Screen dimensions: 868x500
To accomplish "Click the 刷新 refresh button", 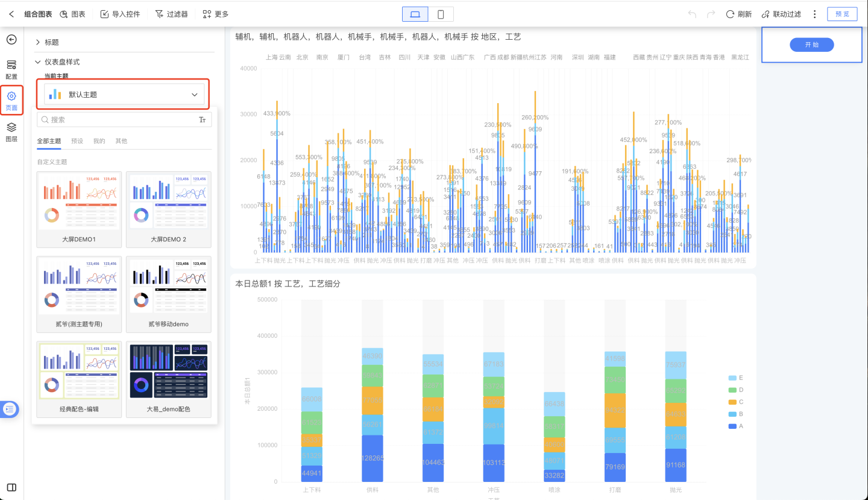I will pos(738,14).
